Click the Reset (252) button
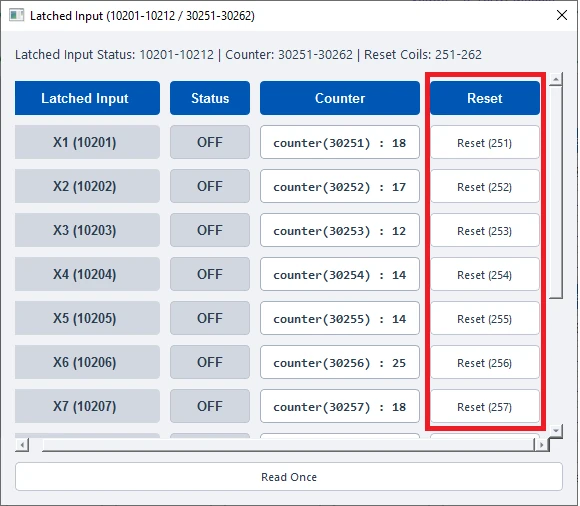Screen dimensions: 580x506 tap(485, 186)
